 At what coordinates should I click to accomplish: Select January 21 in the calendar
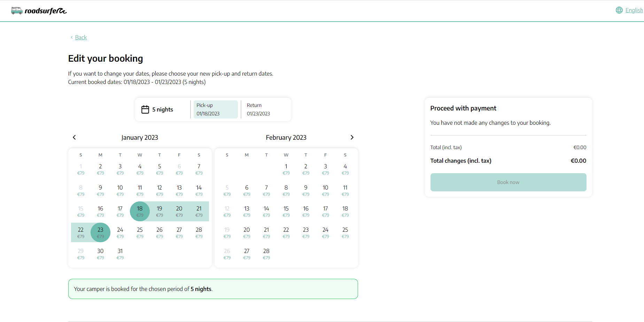click(x=199, y=211)
